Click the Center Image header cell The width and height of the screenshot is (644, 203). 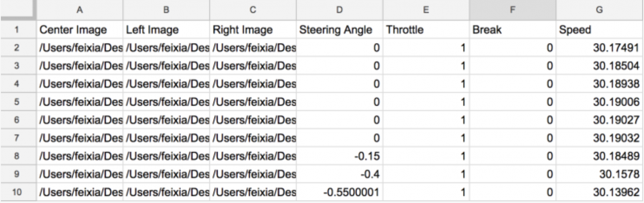tap(79, 30)
